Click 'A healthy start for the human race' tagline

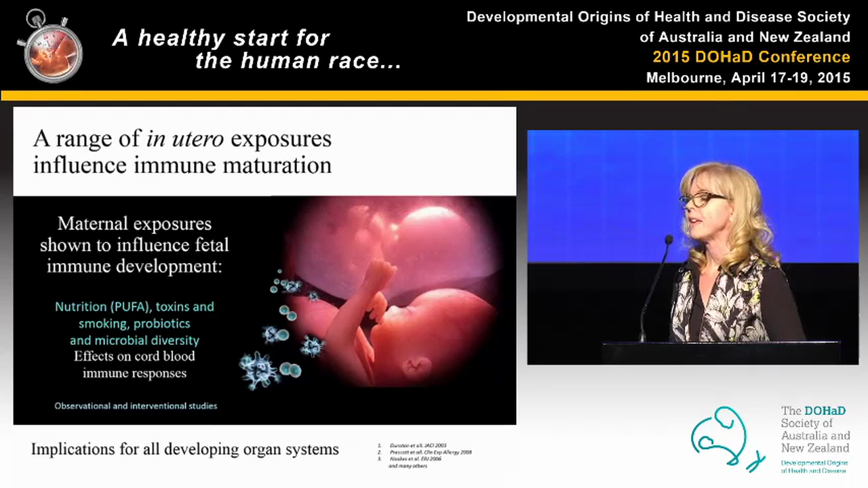coord(256,49)
